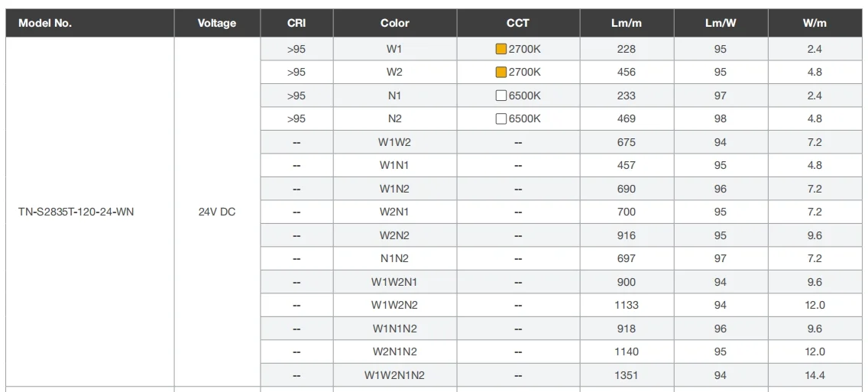This screenshot has width=868, height=392.
Task: Click the Model No. column header
Action: point(45,23)
